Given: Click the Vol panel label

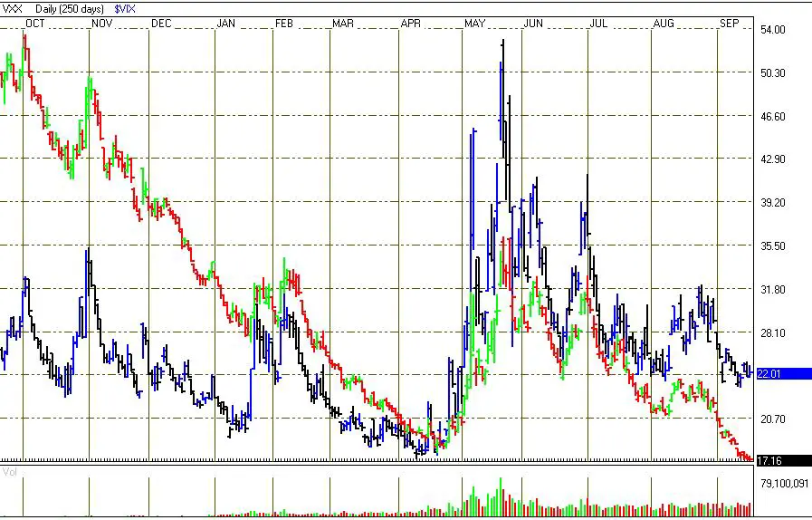Looking at the screenshot, I should pos(10,472).
